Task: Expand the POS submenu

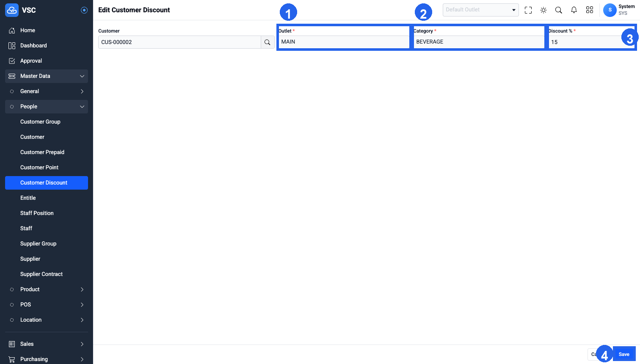Action: point(47,305)
